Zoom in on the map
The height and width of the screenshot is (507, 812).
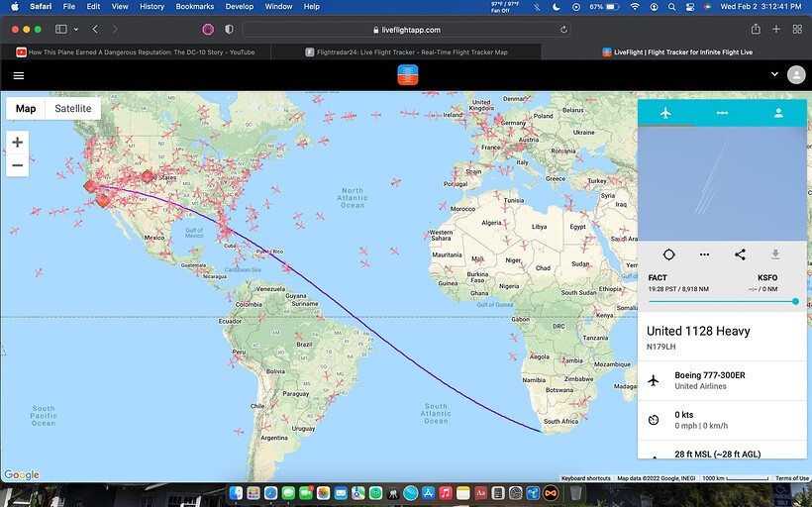coord(17,143)
